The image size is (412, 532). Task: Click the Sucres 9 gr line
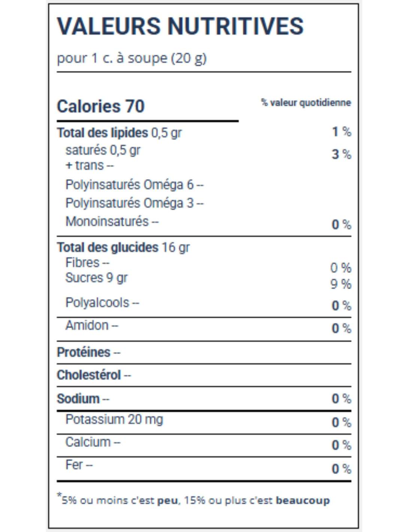point(97,278)
